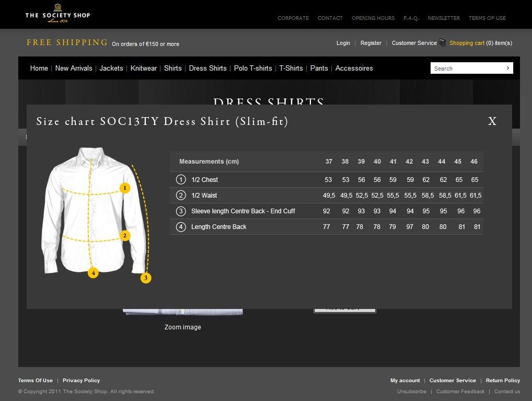View Opening Hours
Screen dimensions: 532x401
[x=373, y=18]
